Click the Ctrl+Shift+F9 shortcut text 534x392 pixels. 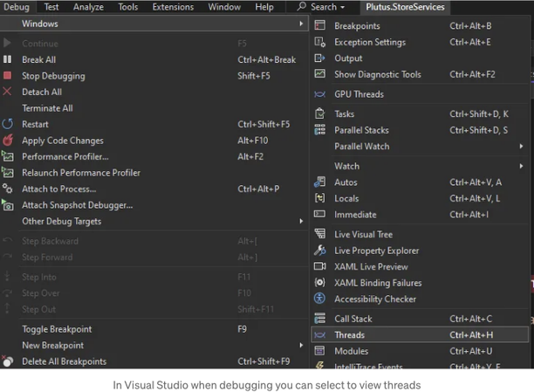coord(264,361)
